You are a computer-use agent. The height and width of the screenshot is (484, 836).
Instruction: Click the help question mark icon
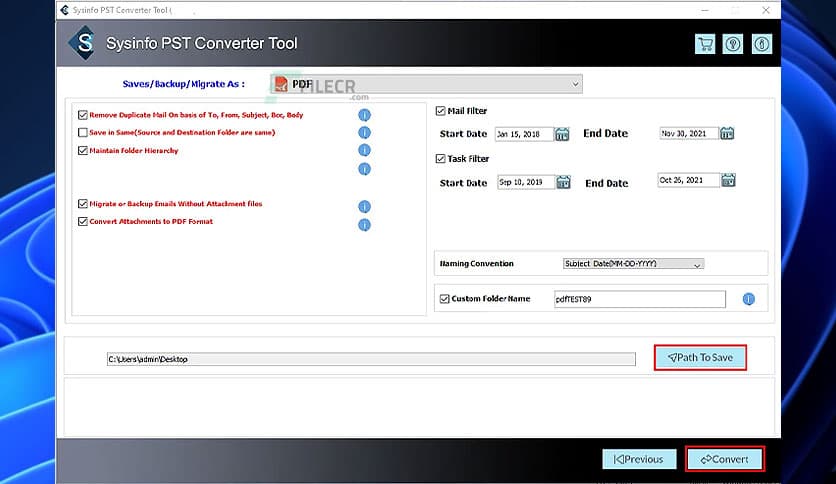point(733,44)
